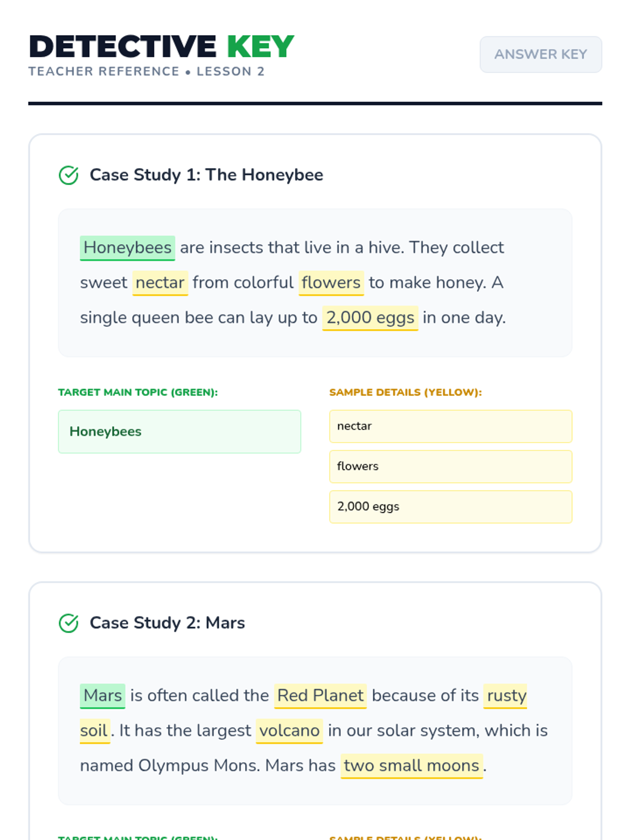Click the highlighted phrase Red Planet
630x840 pixels.
[320, 695]
